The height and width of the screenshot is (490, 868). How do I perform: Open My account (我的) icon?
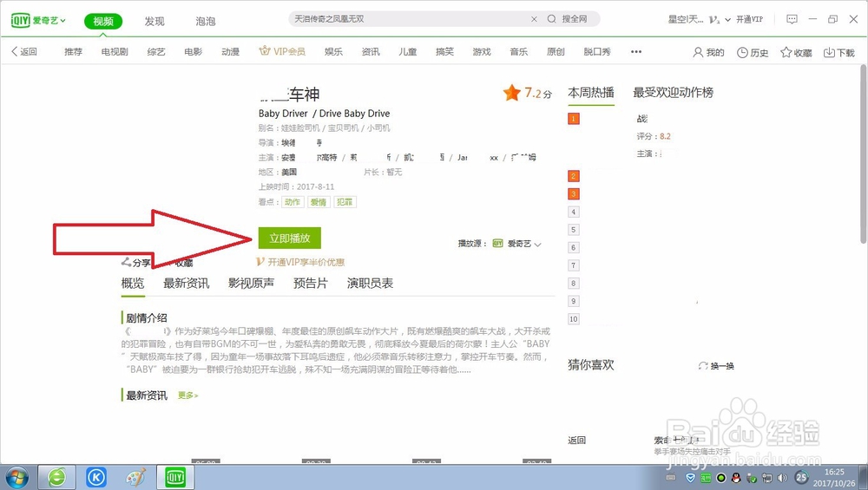[708, 53]
